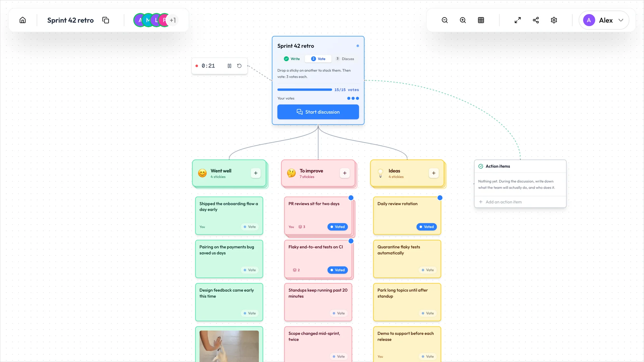Click the +1 extra participants badge
The height and width of the screenshot is (362, 644).
173,20
